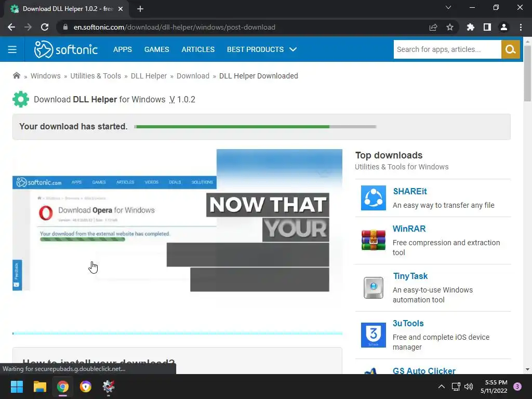
Task: Open the ARTICLES menu
Action: click(x=198, y=49)
